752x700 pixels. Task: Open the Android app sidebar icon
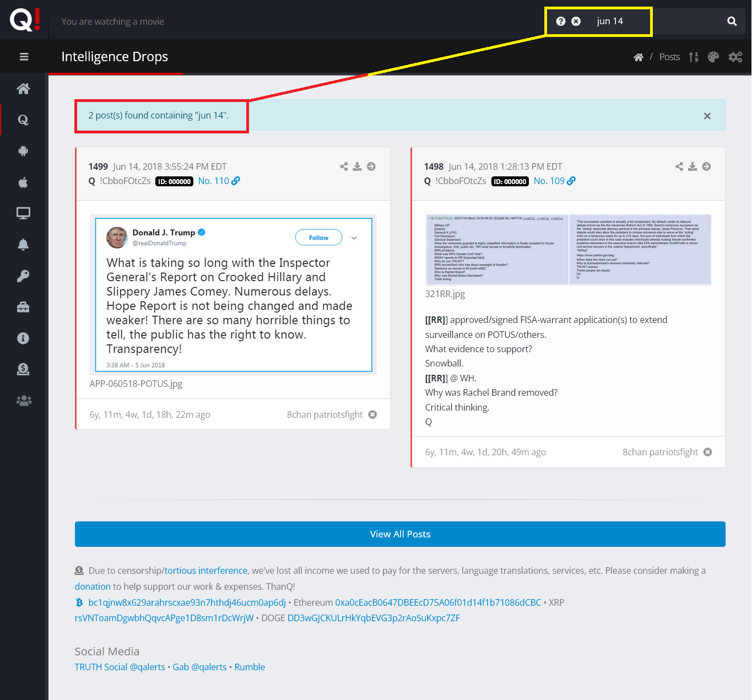[23, 151]
